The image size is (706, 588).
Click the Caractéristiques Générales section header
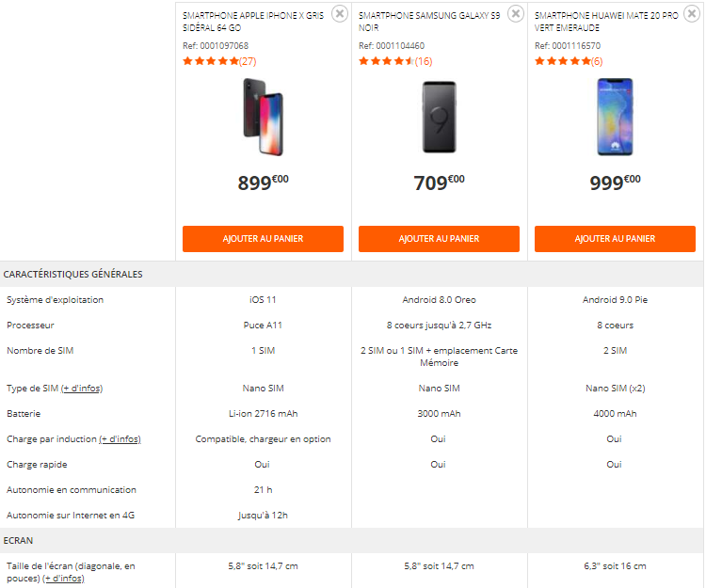tap(73, 275)
